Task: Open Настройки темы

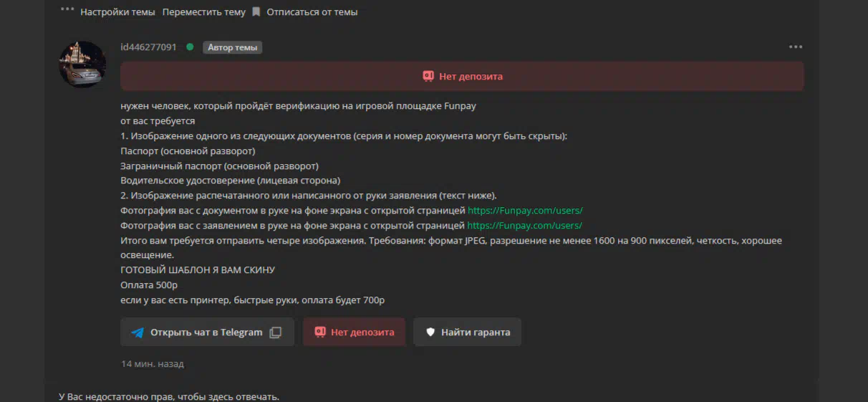Action: [117, 12]
